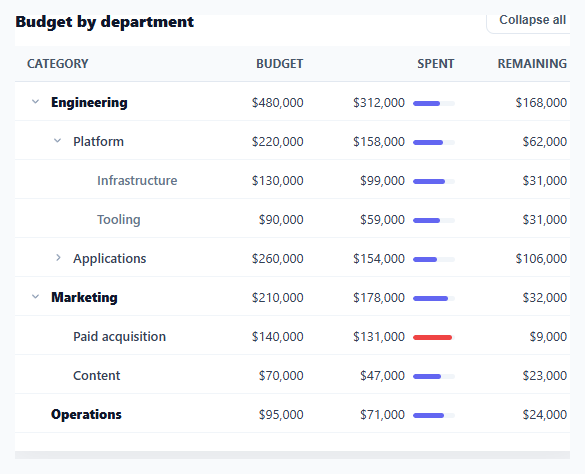Click the Engineering budget value $480,000
Viewport: 585px width, 474px height.
(x=278, y=103)
